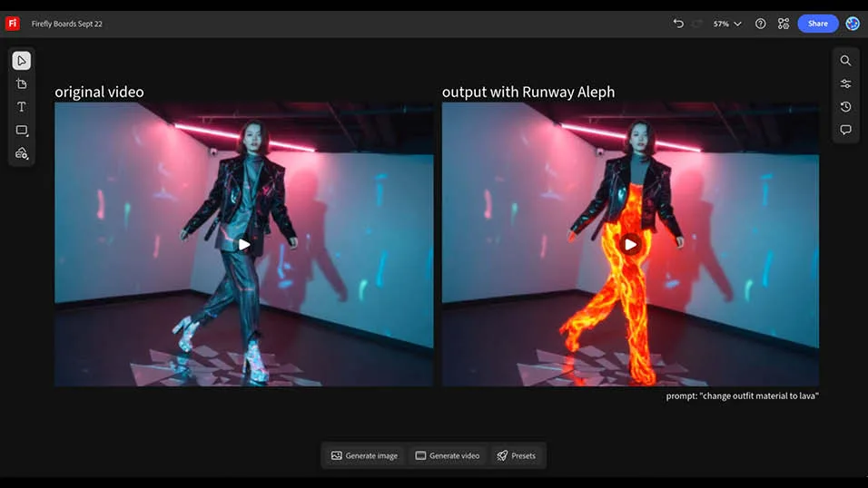
Task: Open the Presets menu
Action: click(516, 455)
